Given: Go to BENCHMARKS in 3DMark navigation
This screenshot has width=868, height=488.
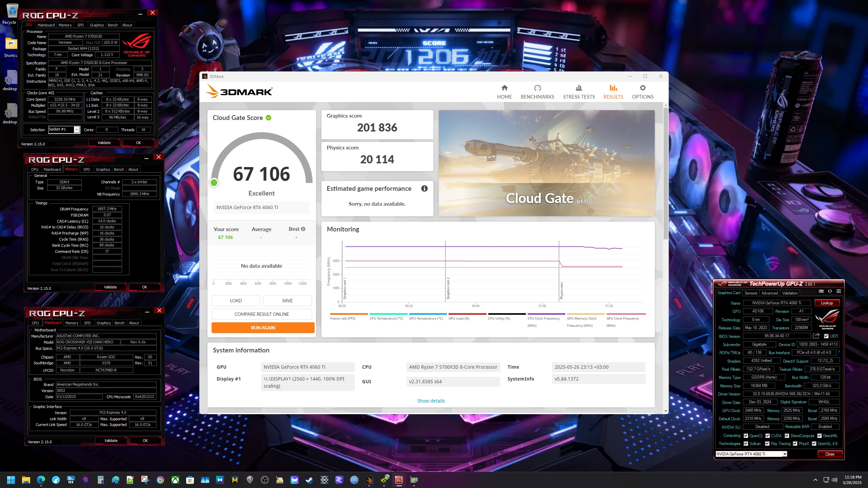Looking at the screenshot, I should click(x=537, y=92).
